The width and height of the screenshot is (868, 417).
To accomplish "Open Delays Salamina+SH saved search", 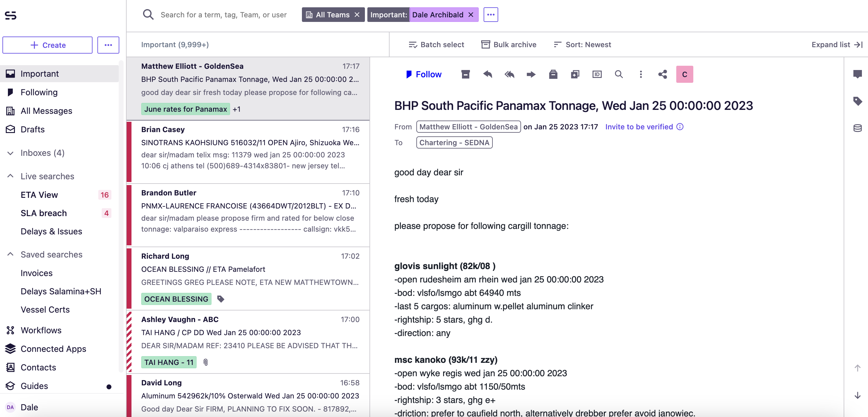I will click(x=59, y=291).
